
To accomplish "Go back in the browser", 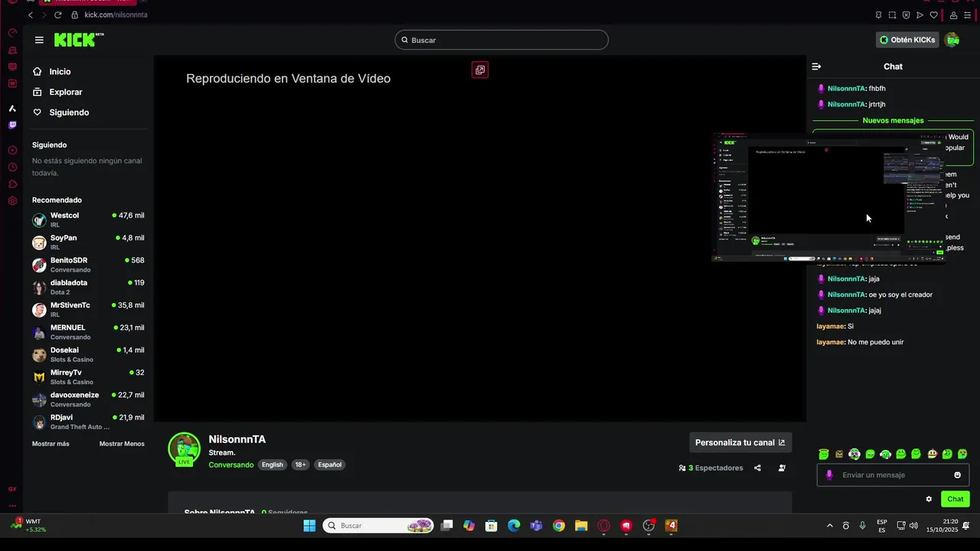I will [30, 15].
